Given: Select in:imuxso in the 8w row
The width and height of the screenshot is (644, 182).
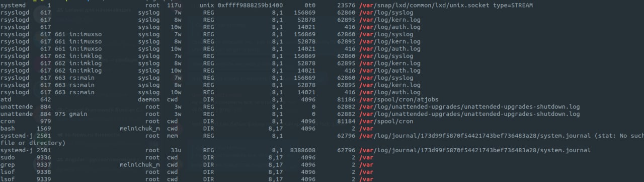Looking at the screenshot, I should click(86, 41).
